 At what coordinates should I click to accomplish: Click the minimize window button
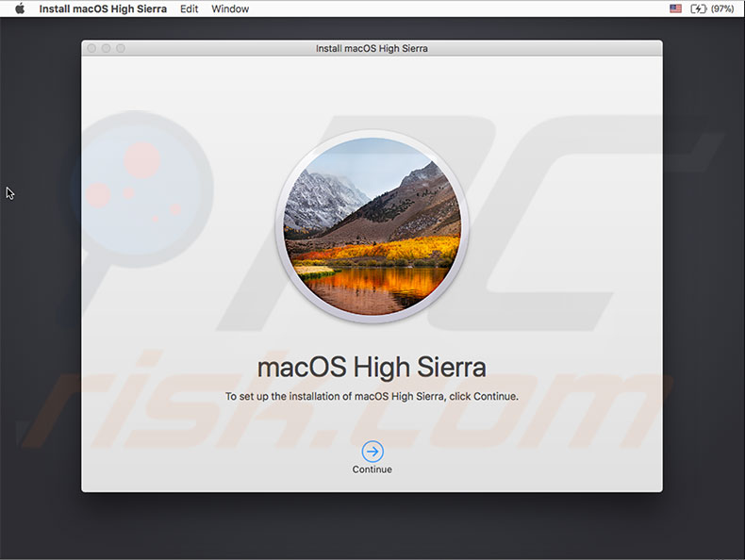[x=107, y=48]
